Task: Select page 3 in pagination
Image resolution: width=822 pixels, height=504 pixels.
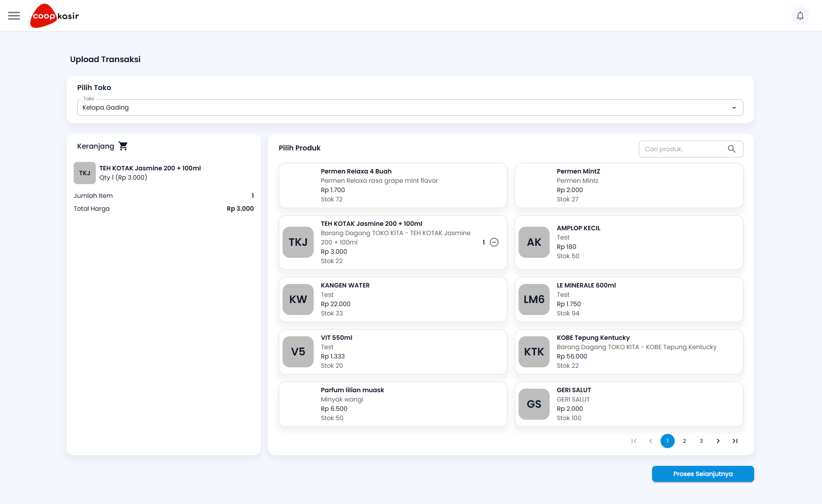Action: (x=701, y=441)
